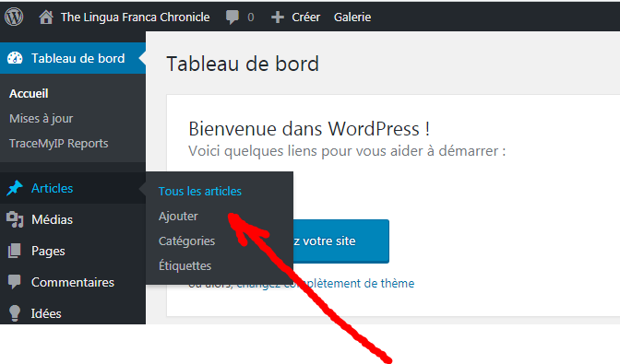Open Catégories in the Articles flyout

click(186, 241)
